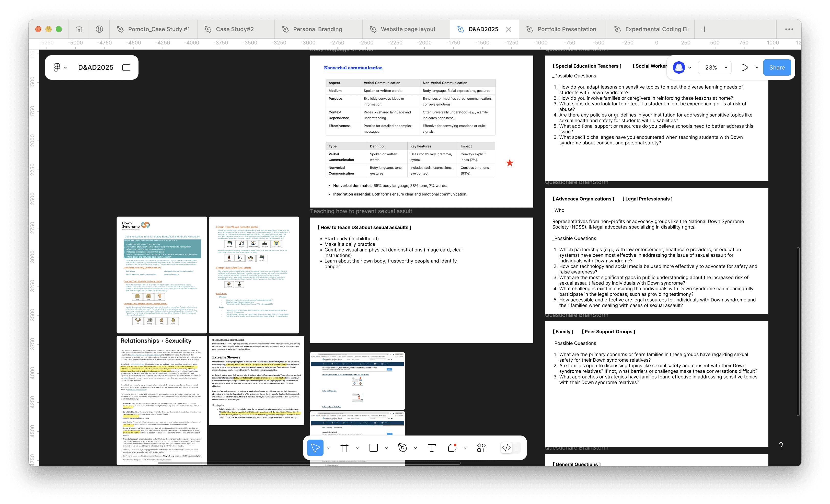The height and width of the screenshot is (504, 830).
Task: Select the Move tool in bottom toolbar
Action: 315,448
